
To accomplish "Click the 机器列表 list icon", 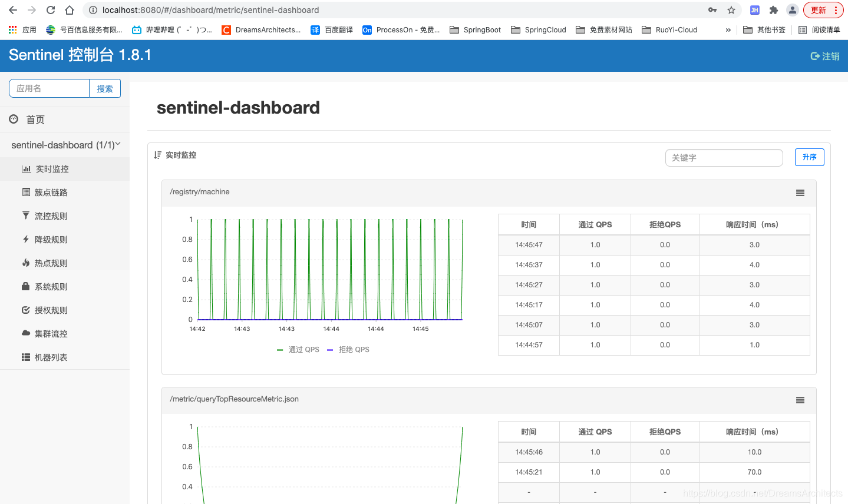I will [x=26, y=357].
